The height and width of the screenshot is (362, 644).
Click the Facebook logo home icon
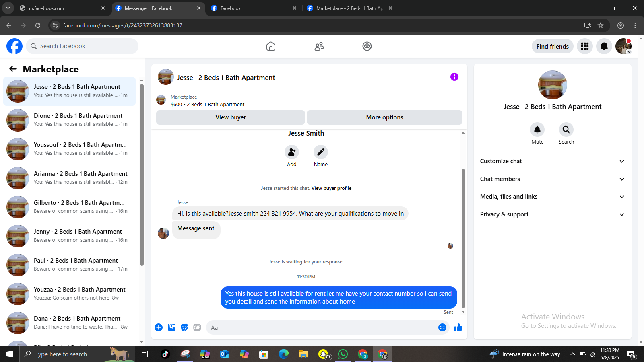click(14, 46)
